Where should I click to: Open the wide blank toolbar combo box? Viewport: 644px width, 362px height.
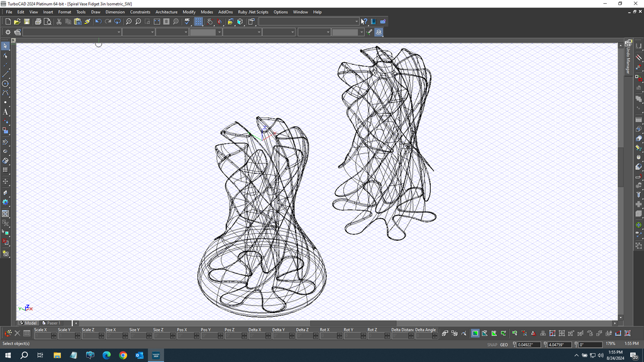(x=309, y=21)
